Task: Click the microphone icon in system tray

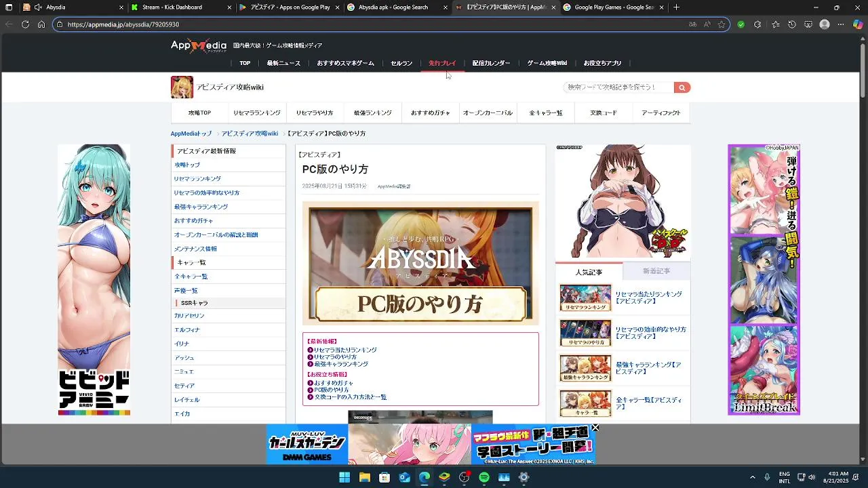Action: [x=767, y=477]
